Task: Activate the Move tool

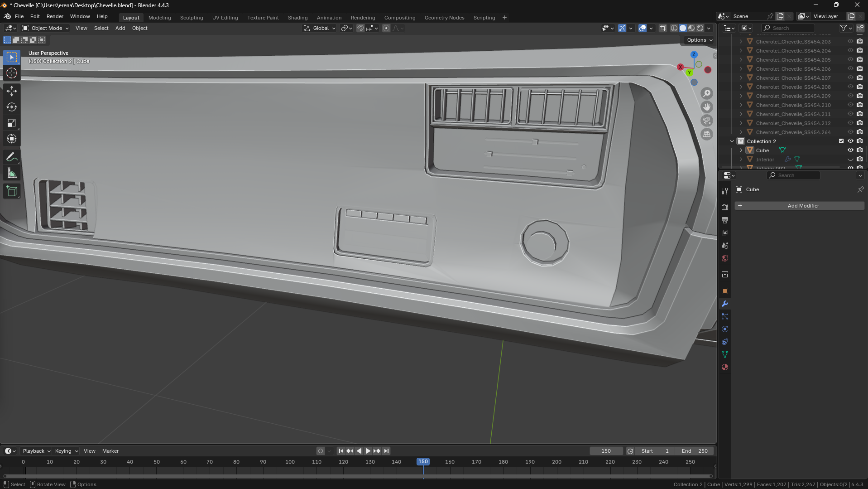Action: [x=12, y=91]
